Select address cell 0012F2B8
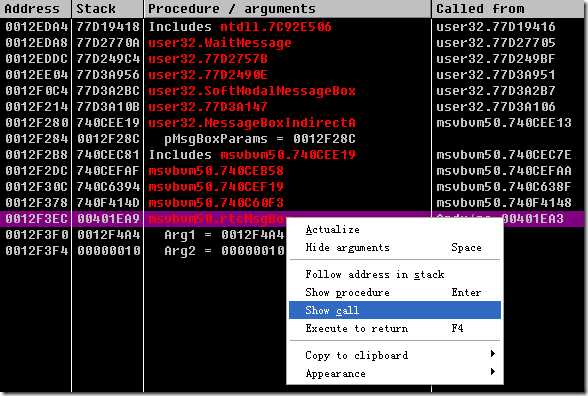 (x=36, y=155)
